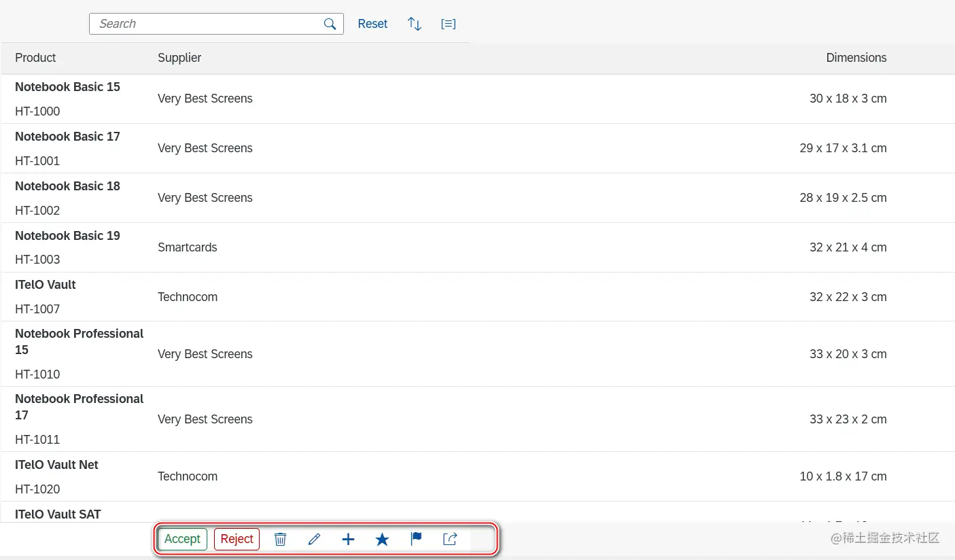
Task: Click the search magnifier icon
Action: pyautogui.click(x=330, y=24)
